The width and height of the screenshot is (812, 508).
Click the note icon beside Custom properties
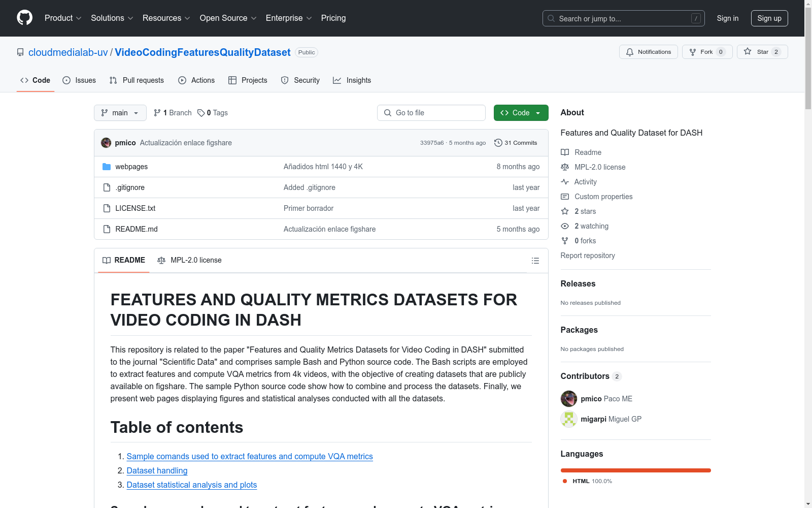tap(565, 197)
